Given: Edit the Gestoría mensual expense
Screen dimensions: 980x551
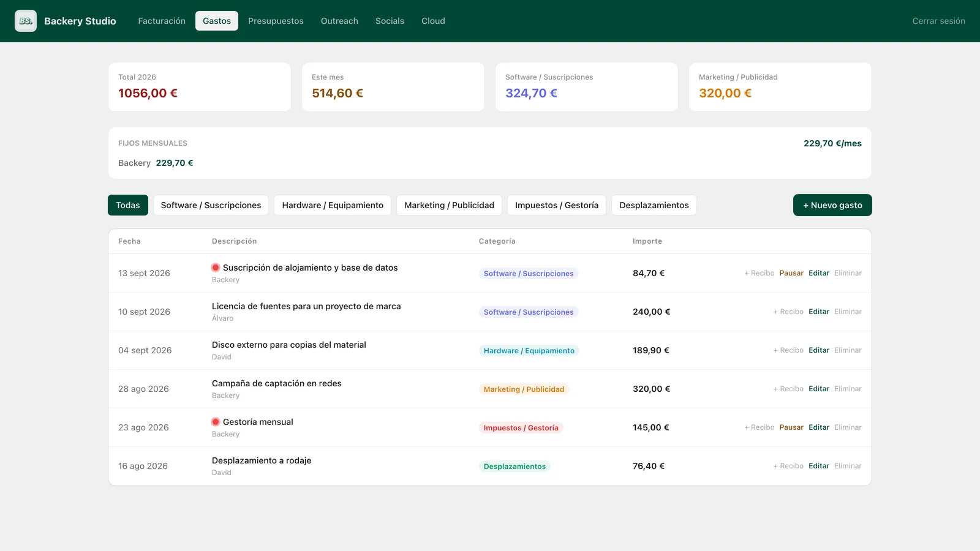Looking at the screenshot, I should [x=819, y=427].
